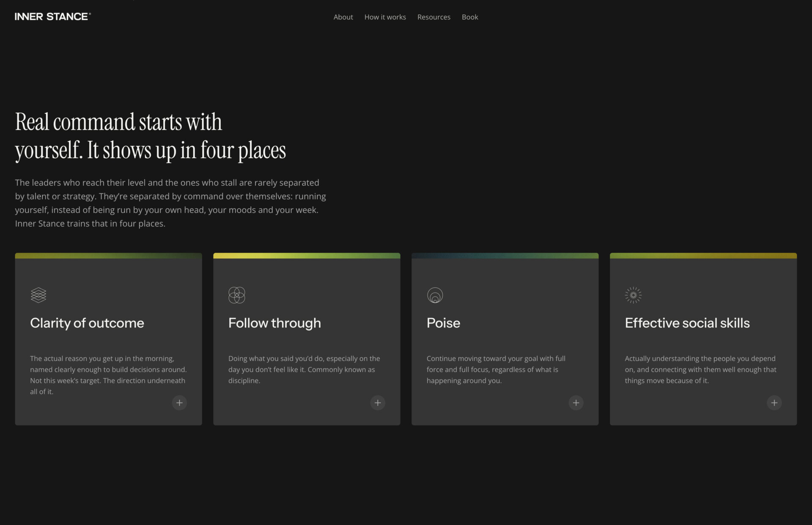Viewport: 812px width, 525px height.
Task: Expand the Clarity of outcome card
Action: point(179,403)
